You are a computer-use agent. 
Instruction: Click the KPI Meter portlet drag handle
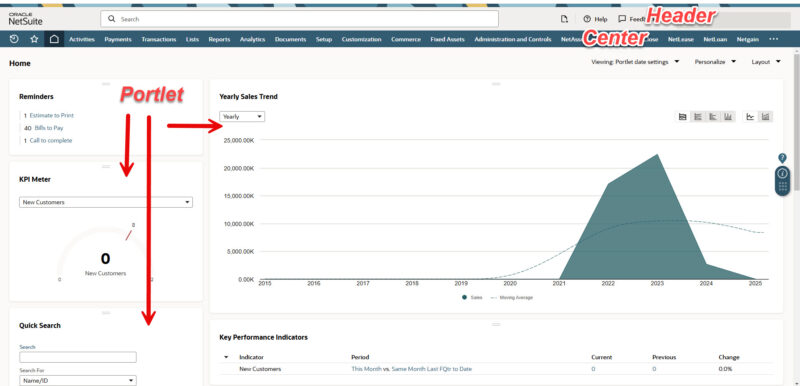[x=106, y=167]
